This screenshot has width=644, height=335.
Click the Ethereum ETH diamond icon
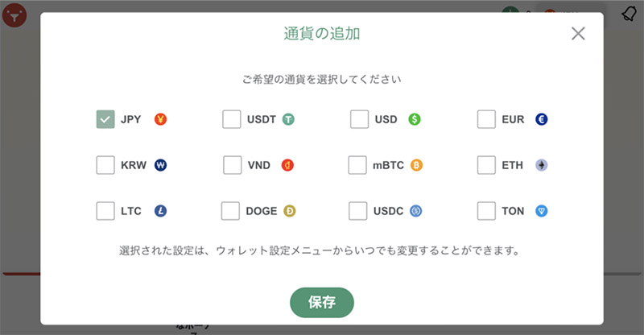[542, 165]
